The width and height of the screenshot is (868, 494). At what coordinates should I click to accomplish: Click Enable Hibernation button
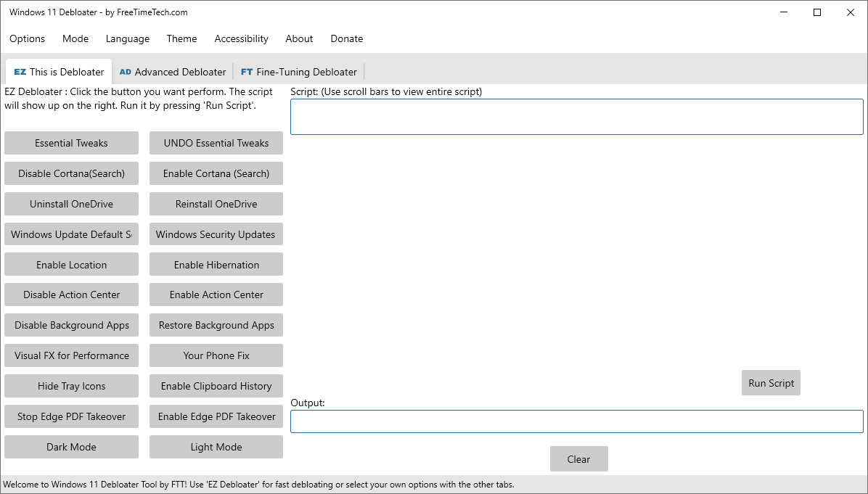point(216,265)
